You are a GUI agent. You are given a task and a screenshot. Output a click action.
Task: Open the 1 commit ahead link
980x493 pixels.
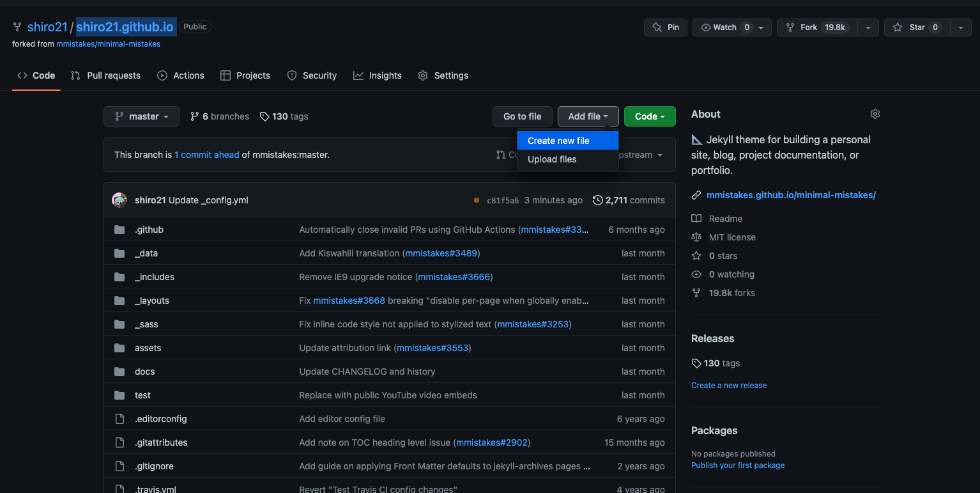point(207,155)
